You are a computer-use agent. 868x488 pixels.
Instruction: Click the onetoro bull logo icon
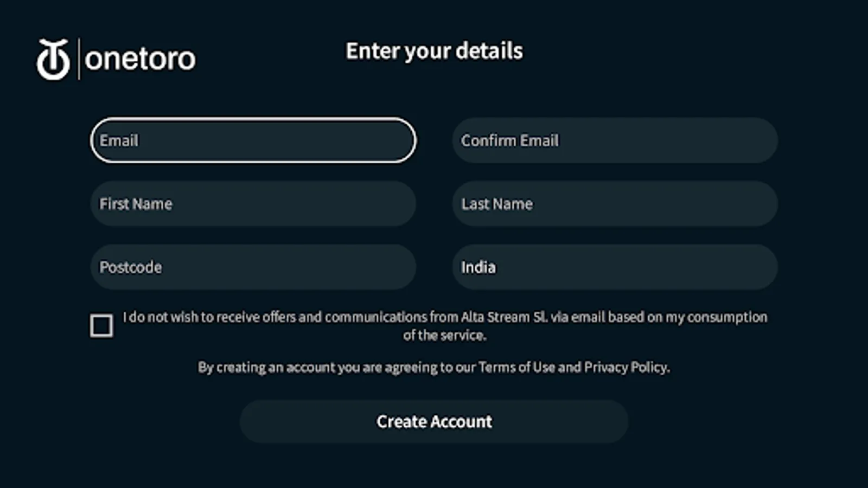pyautogui.click(x=53, y=59)
